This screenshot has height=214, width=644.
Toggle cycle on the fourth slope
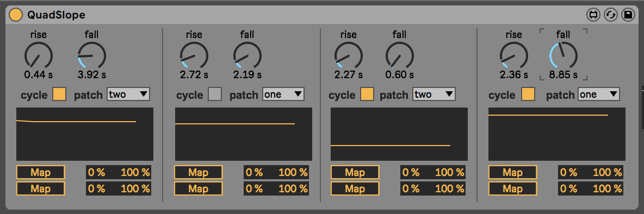coord(528,95)
